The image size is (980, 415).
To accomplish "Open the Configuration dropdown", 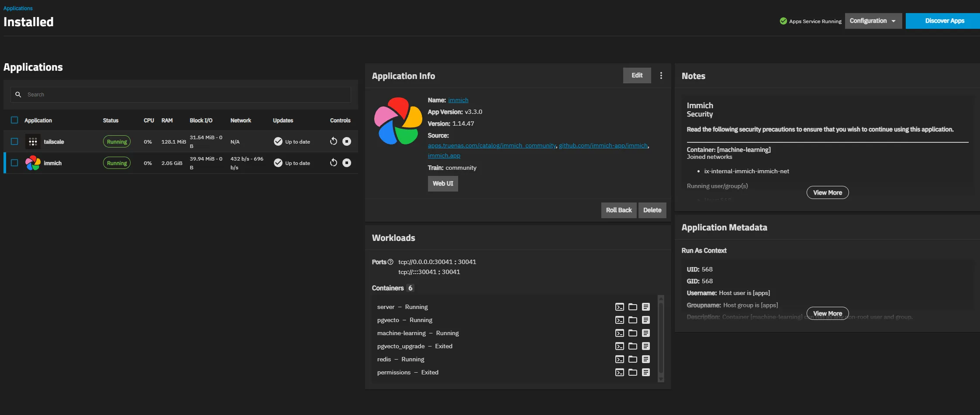I will pyautogui.click(x=873, y=21).
